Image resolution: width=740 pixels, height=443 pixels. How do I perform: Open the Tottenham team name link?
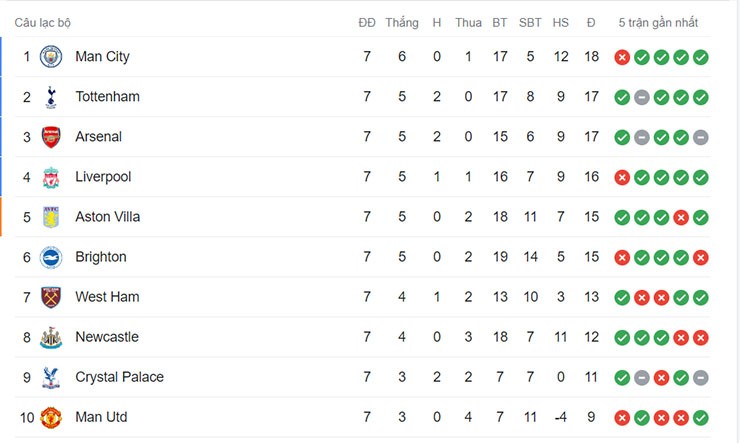coord(107,97)
